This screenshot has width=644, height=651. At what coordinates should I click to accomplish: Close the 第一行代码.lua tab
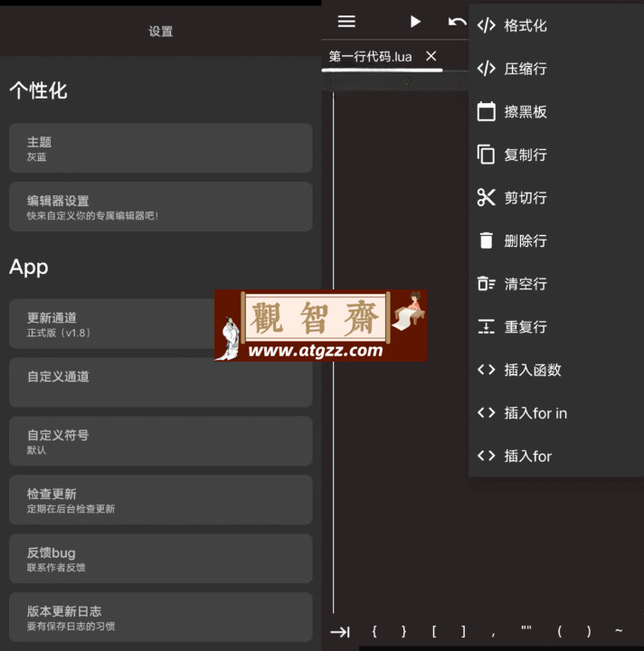tap(431, 56)
